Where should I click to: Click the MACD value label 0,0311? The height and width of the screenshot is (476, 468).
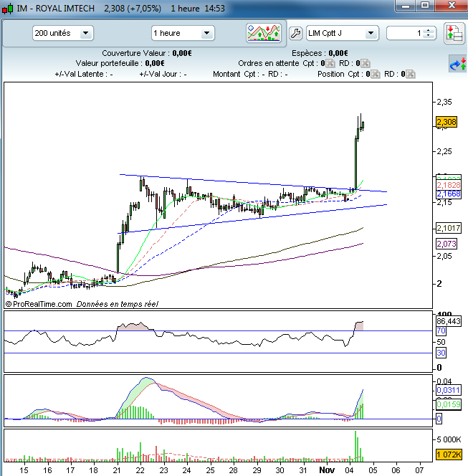(448, 390)
